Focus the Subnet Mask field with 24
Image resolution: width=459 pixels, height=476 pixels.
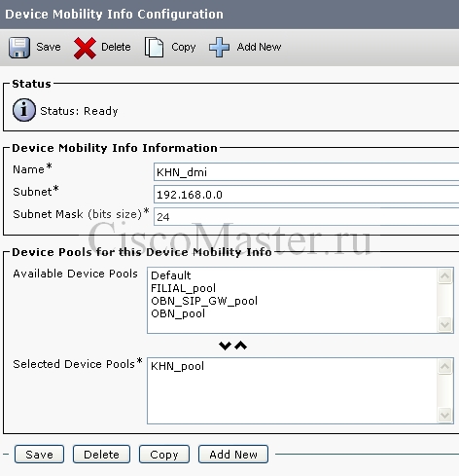306,216
